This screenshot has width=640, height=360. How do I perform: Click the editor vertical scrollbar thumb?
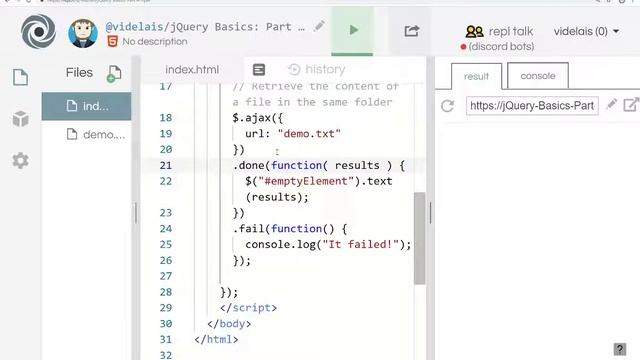click(419, 238)
